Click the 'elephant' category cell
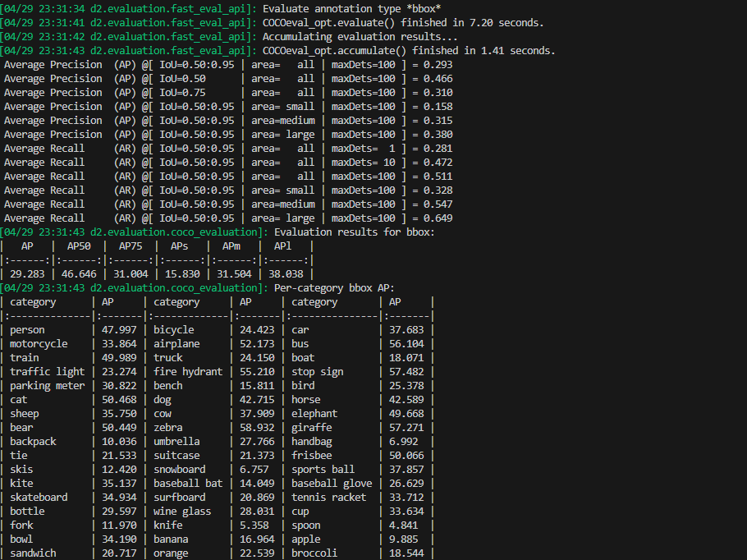747x560 pixels. [x=314, y=414]
